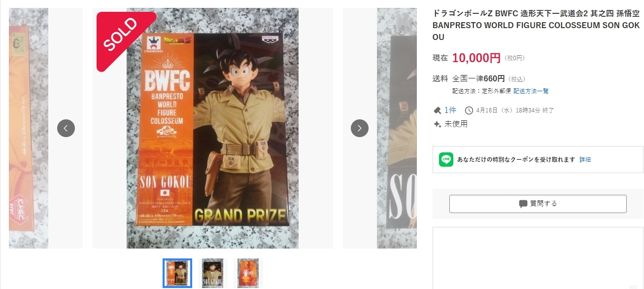Viewport: 644px width, 289px height.
Task: Open the 詳細 link for the coupon
Action: pyautogui.click(x=585, y=160)
